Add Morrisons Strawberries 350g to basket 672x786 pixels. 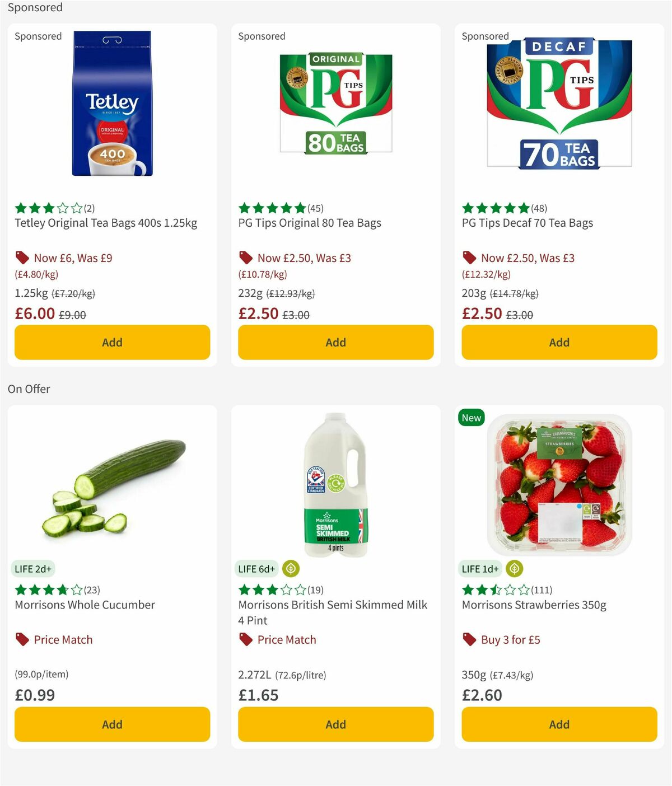pyautogui.click(x=559, y=724)
